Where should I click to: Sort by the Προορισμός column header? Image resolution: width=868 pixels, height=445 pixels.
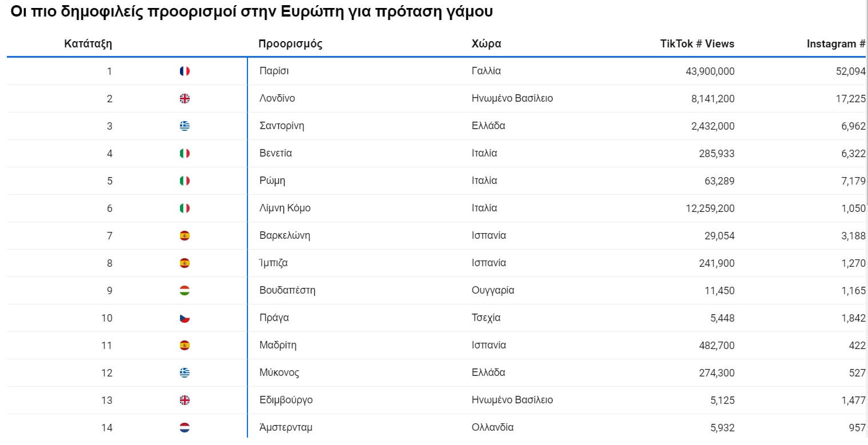tap(290, 44)
